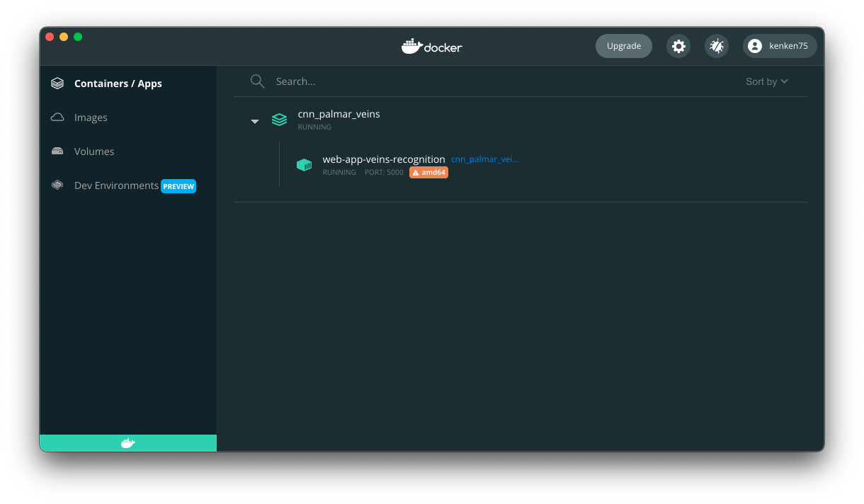
Task: Close the window with red button
Action: pyautogui.click(x=50, y=37)
